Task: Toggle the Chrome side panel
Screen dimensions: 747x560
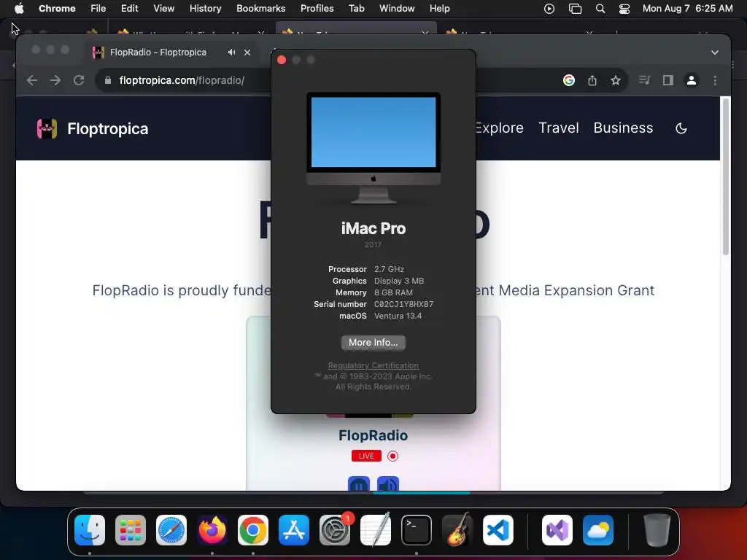Action: pos(668,80)
